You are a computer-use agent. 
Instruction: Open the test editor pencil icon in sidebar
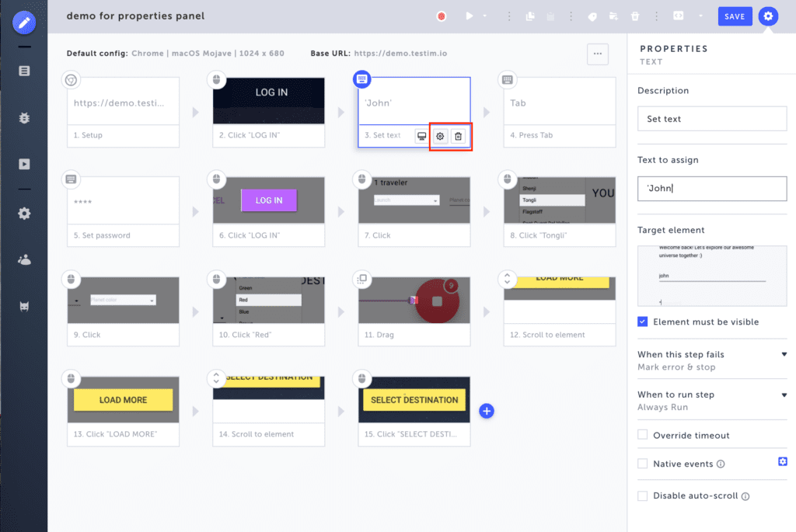click(x=24, y=23)
